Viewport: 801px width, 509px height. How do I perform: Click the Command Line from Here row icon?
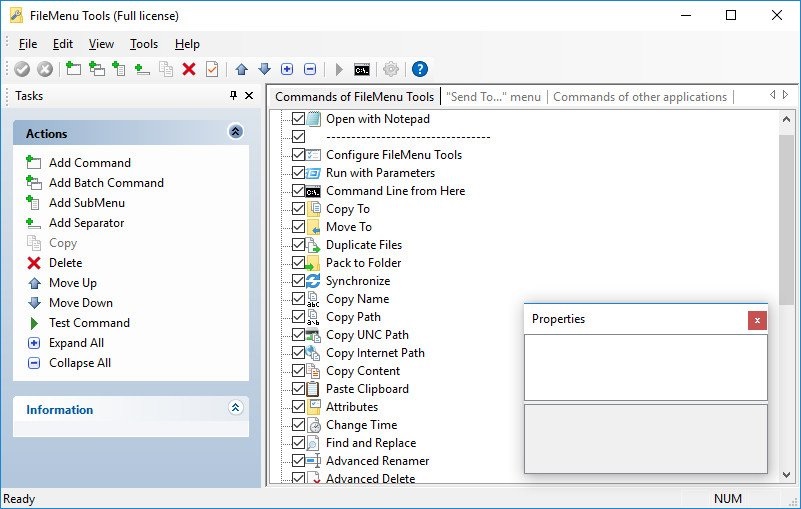(x=313, y=192)
